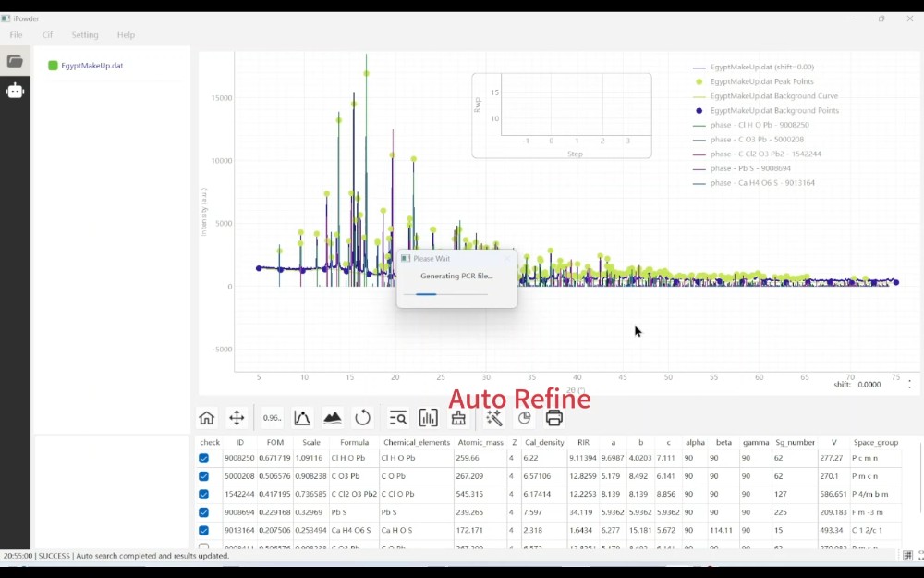Open the three-dot menu beside shift value
The height and width of the screenshot is (578, 924).
[910, 384]
